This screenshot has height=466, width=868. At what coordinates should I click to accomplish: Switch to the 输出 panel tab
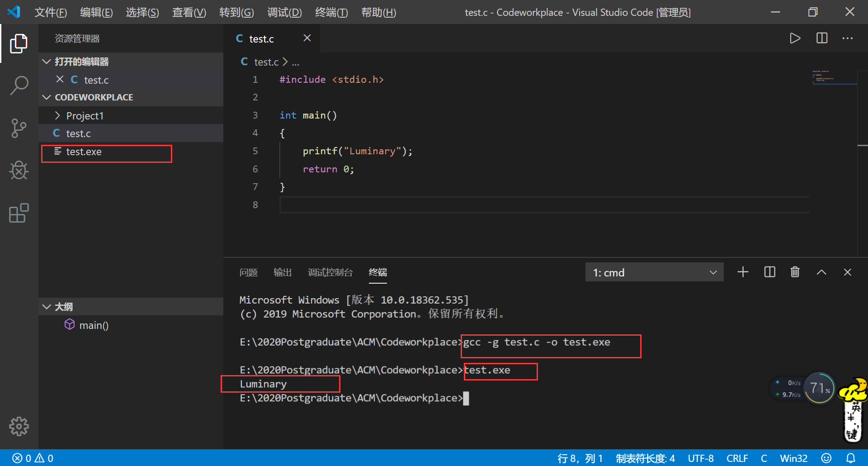(283, 272)
